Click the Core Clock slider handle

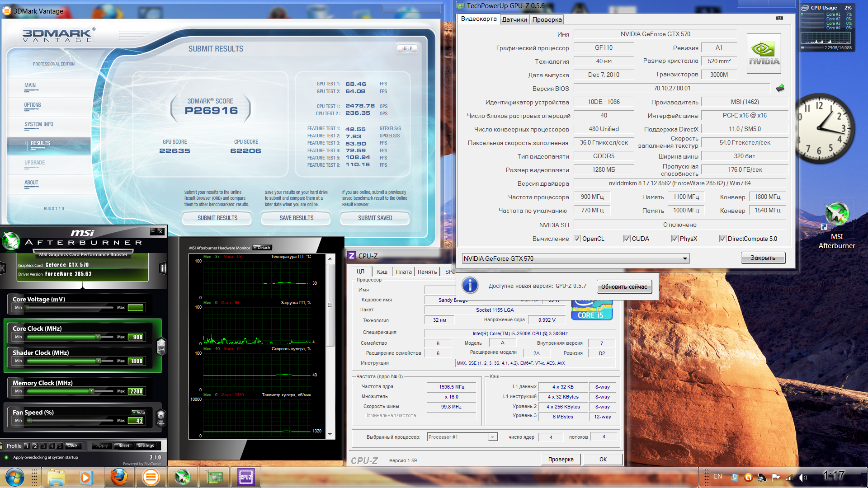coord(98,337)
